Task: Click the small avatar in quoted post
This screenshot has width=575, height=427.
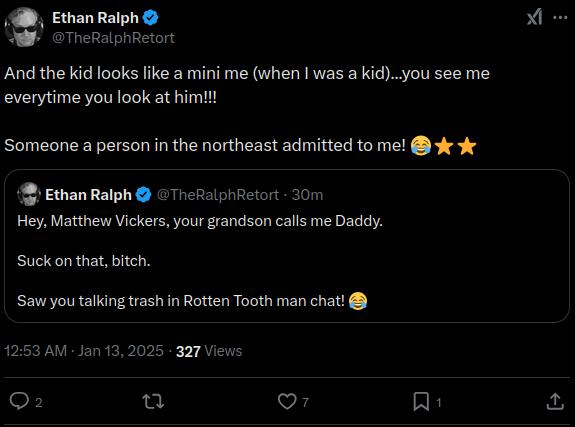Action: tap(29, 194)
